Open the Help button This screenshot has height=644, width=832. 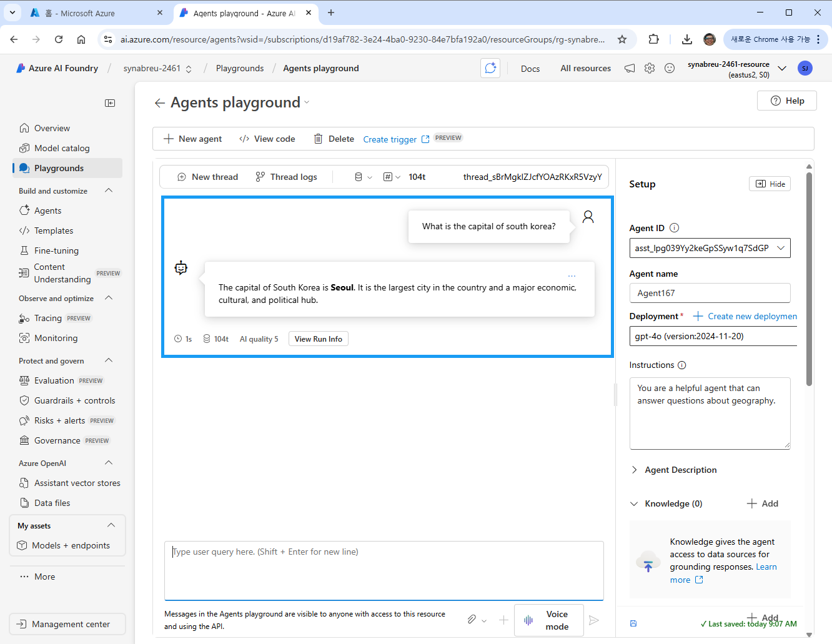[x=787, y=101]
